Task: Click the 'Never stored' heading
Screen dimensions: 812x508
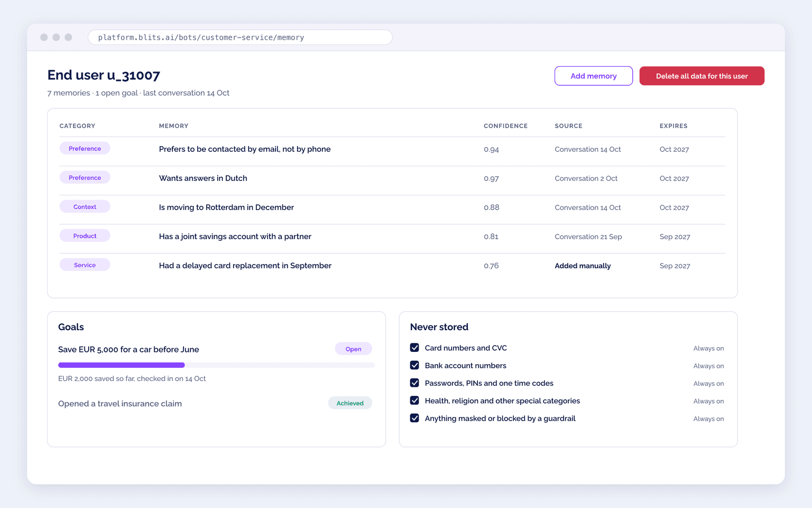Action: coord(439,327)
